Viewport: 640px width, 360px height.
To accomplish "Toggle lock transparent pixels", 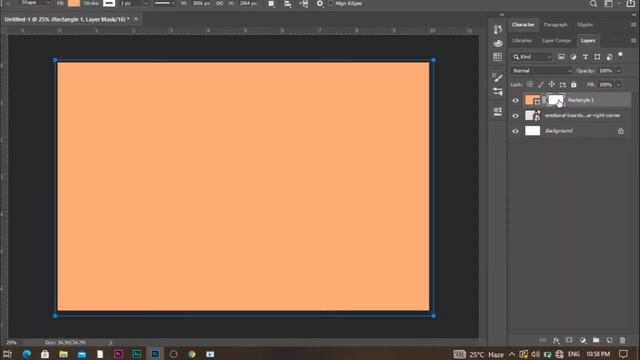I will click(530, 84).
